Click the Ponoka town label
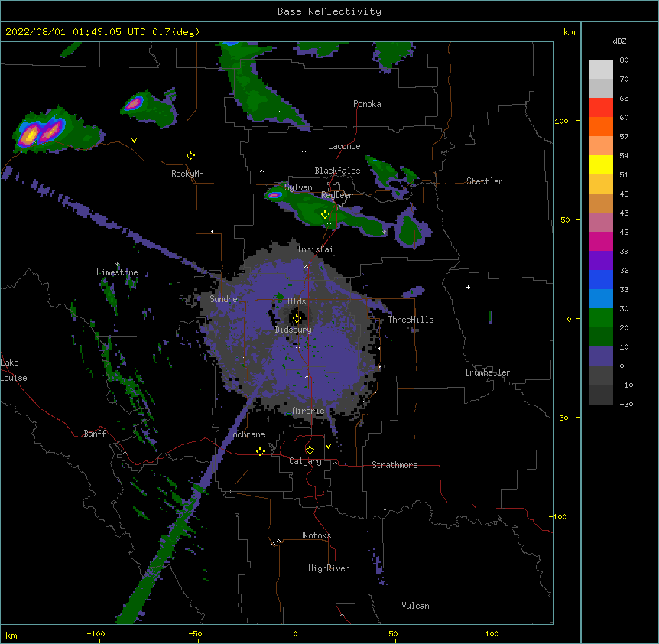Viewport: 659px width, 644px height. click(367, 104)
